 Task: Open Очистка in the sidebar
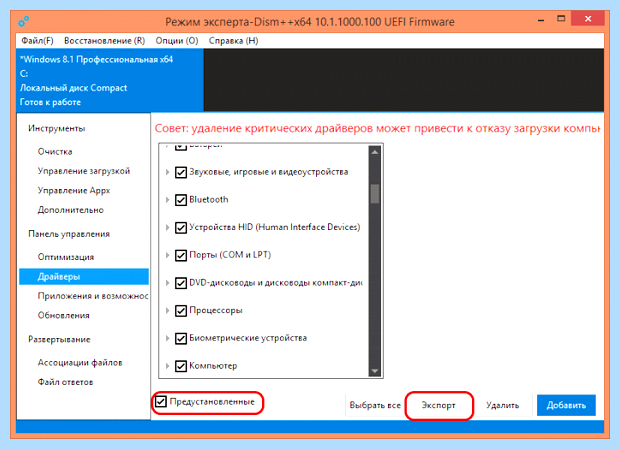click(x=55, y=152)
